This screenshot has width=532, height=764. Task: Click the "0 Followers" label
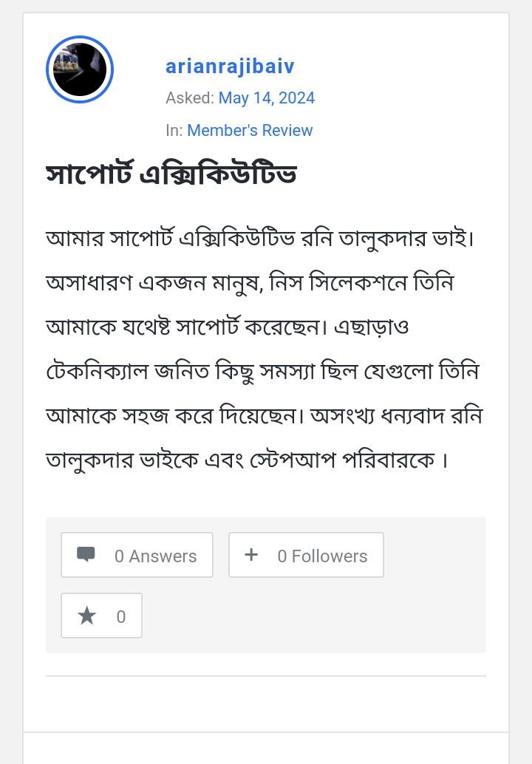click(322, 556)
